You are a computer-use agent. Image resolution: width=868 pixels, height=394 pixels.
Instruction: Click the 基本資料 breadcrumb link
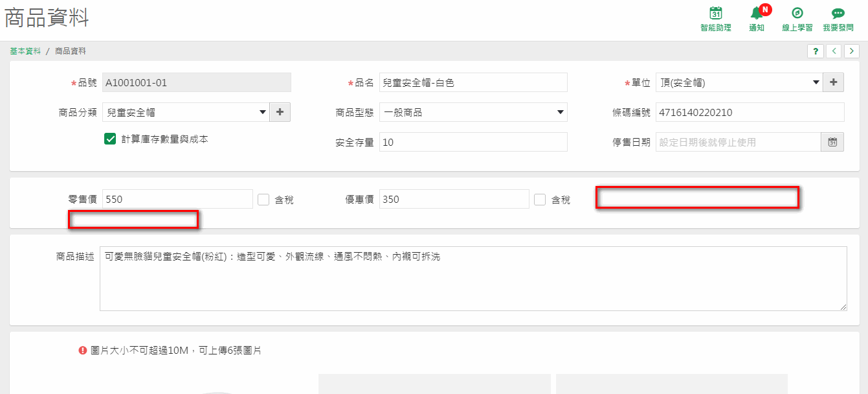pyautogui.click(x=25, y=51)
